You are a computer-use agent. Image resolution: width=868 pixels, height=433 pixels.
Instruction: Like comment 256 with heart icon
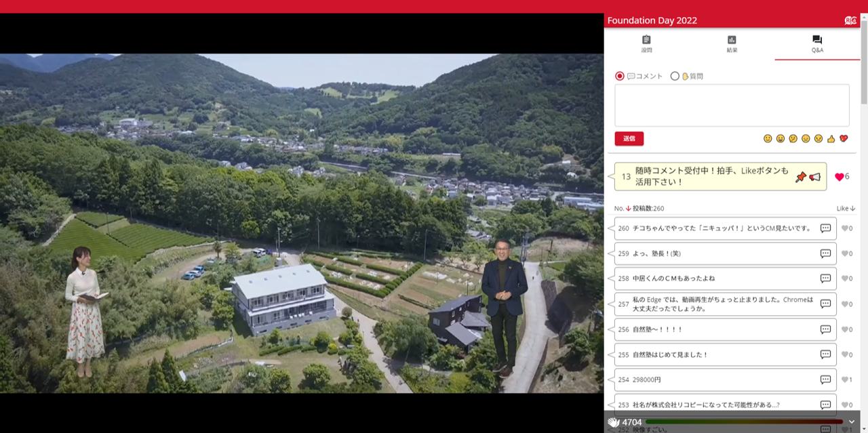pos(845,329)
